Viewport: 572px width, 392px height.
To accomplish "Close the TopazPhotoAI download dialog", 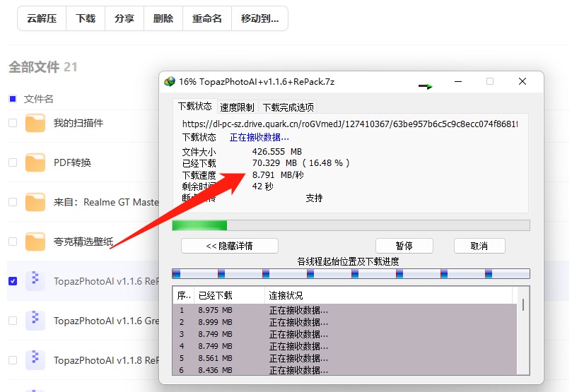I will [x=523, y=81].
